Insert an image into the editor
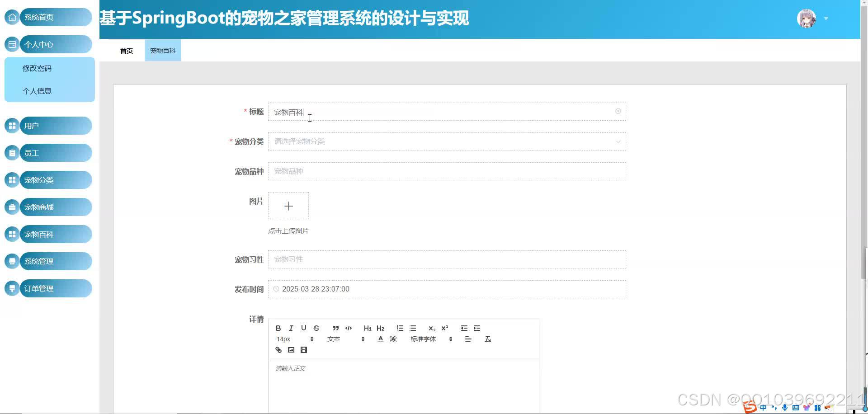Screen dimensions: 868x414 pyautogui.click(x=291, y=350)
